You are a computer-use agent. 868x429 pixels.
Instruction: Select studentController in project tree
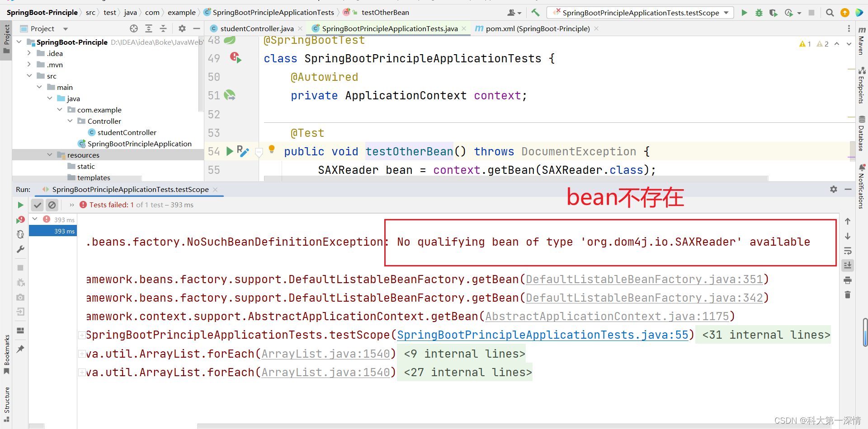tap(127, 132)
